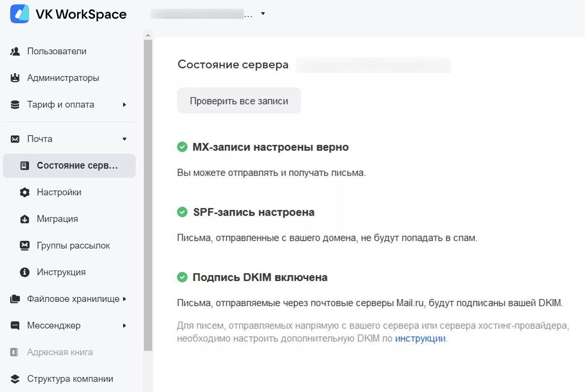Click the Файловое хранилище folder icon

[x=15, y=299]
